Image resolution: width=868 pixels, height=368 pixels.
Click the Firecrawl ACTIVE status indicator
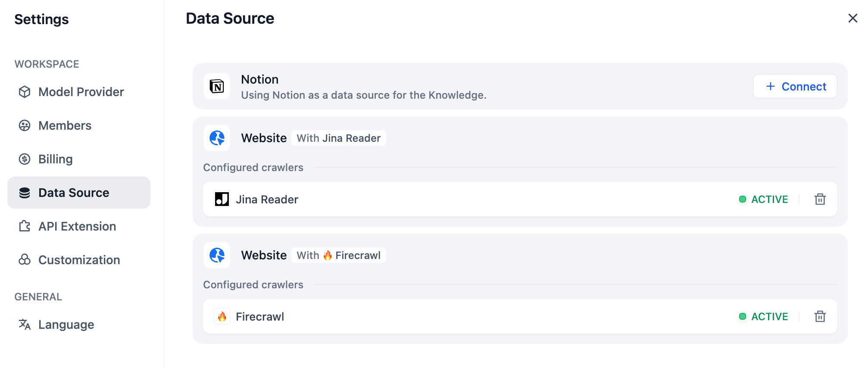pyautogui.click(x=764, y=316)
